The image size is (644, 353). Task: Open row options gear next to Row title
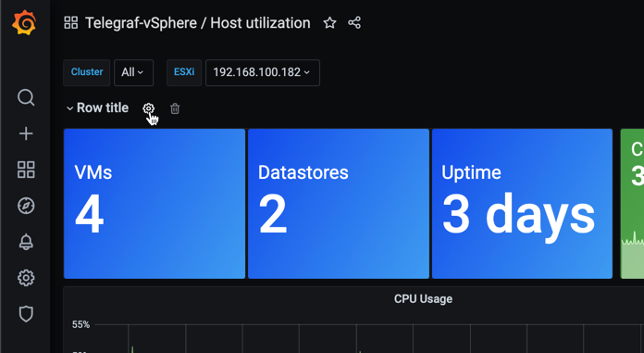click(148, 108)
